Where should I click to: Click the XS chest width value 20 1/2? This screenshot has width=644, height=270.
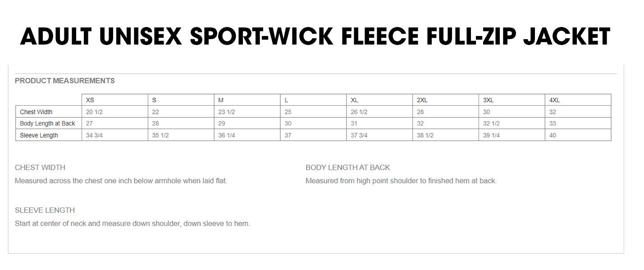click(93, 112)
